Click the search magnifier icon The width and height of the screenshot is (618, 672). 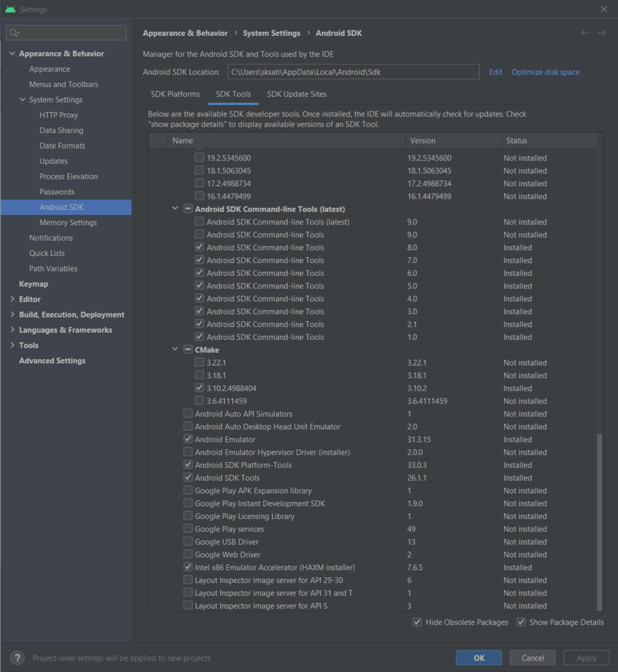pyautogui.click(x=14, y=33)
